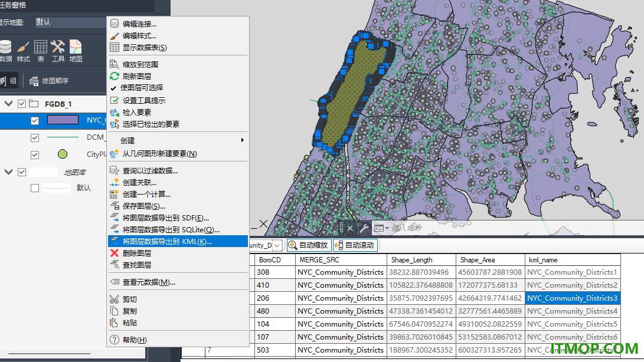
Task: Collapse the FGDB_1 group
Action: (9, 103)
